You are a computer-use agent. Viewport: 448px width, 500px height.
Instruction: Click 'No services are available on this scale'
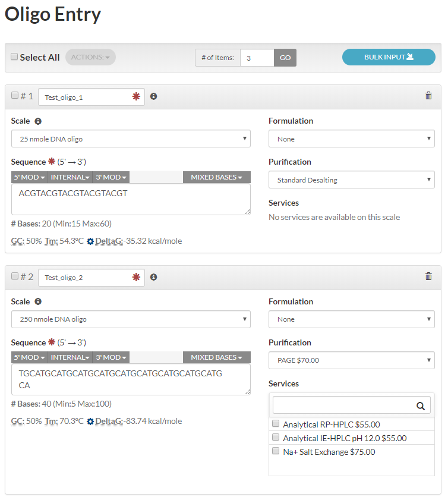(335, 217)
